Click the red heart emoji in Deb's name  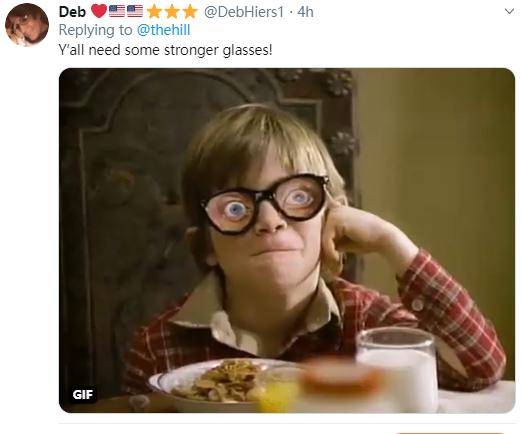tap(99, 11)
